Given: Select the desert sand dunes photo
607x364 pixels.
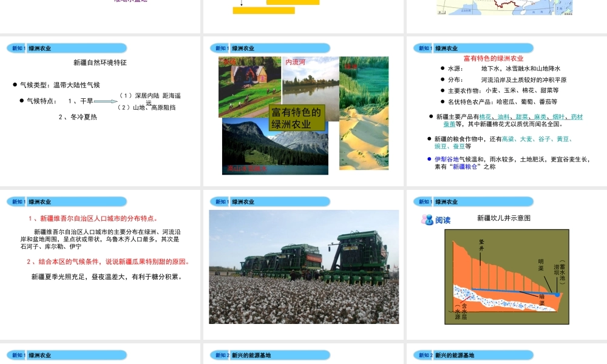Looking at the screenshot, I should [364, 140].
